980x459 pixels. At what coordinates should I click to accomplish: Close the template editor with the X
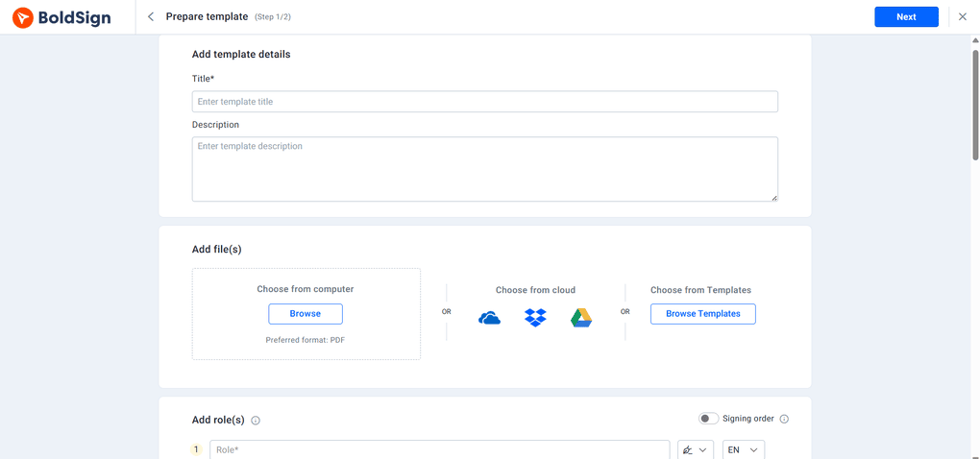click(962, 16)
